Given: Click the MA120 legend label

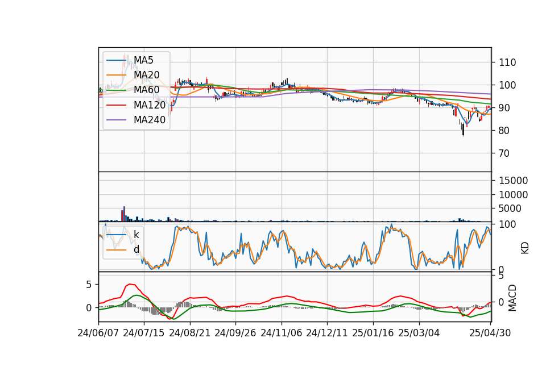Looking at the screenshot, I should coord(150,105).
